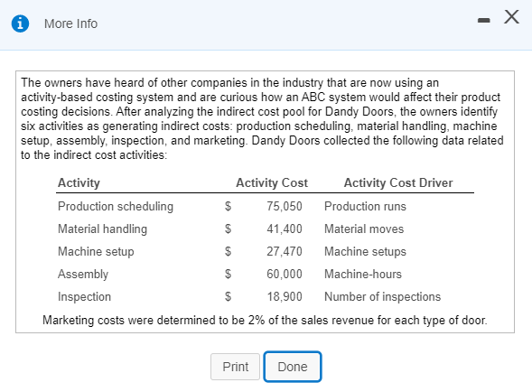Click the 'Material moves' cost driver
This screenshot has height=392, width=532.
pyautogui.click(x=364, y=229)
